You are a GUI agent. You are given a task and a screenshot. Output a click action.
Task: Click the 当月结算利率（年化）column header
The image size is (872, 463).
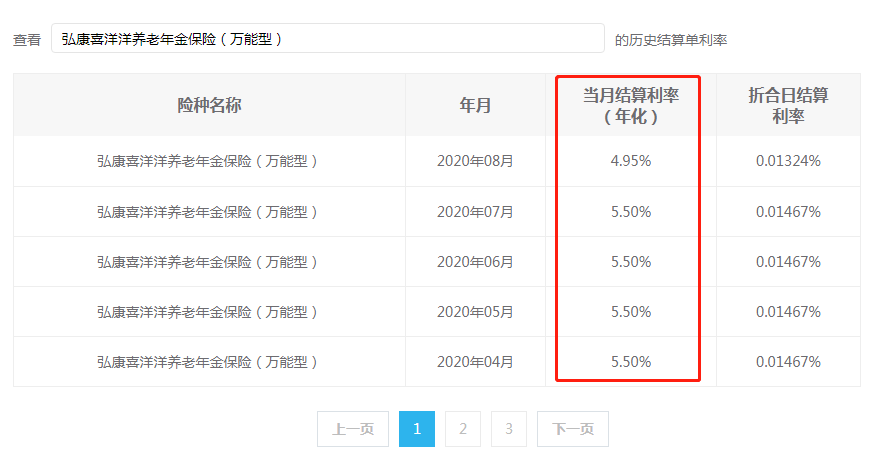[x=631, y=106]
